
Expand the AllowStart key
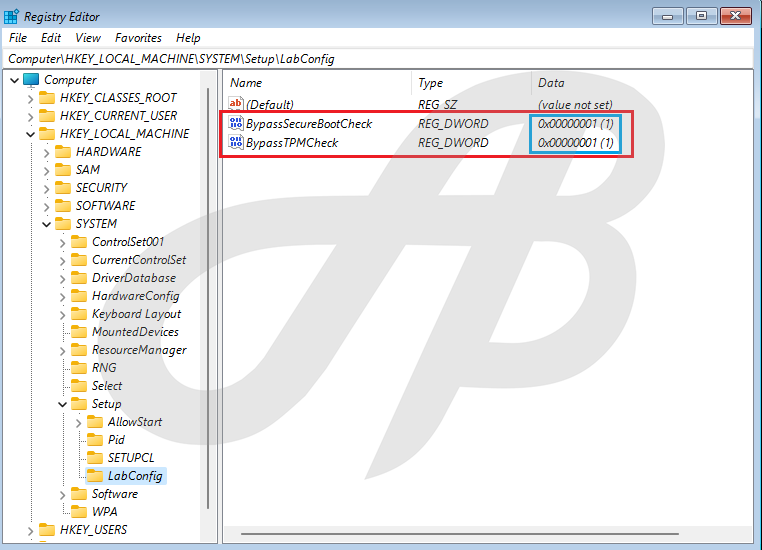[79, 423]
